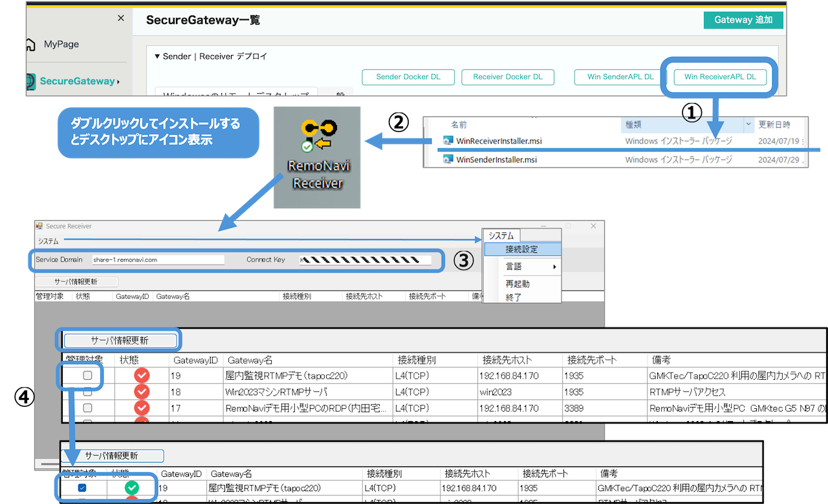
Task: Click the GatewayID cell 18
Action: (x=176, y=391)
